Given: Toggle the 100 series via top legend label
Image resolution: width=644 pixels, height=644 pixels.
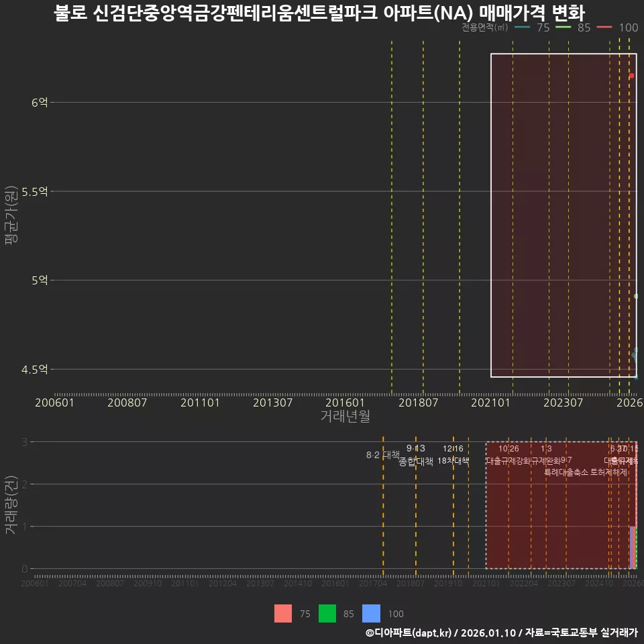Looking at the screenshot, I should (x=629, y=28).
